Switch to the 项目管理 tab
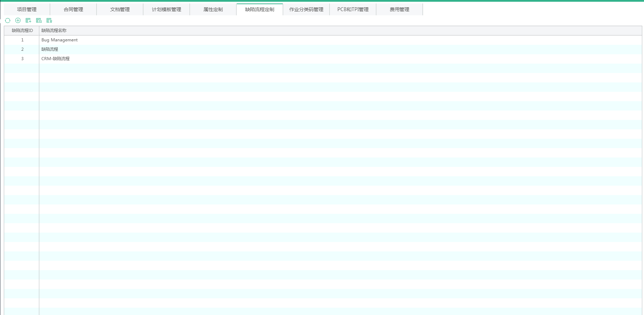This screenshot has width=644, height=315. tap(27, 9)
